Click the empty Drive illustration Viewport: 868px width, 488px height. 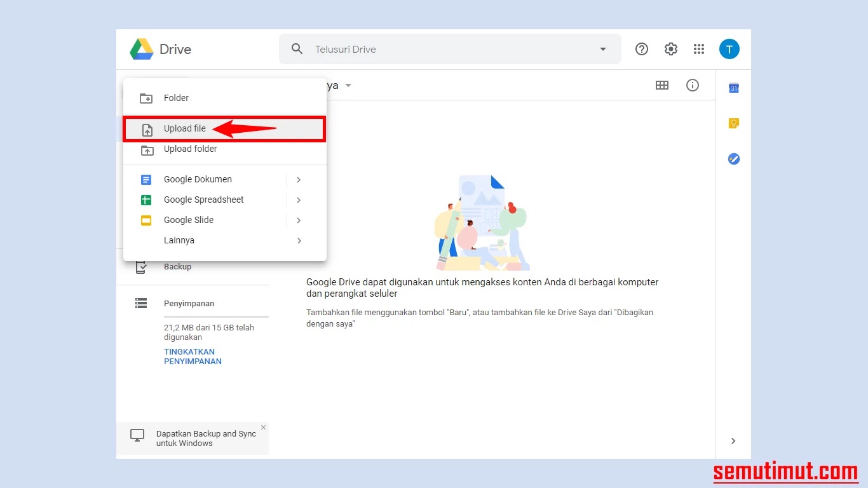point(482,222)
